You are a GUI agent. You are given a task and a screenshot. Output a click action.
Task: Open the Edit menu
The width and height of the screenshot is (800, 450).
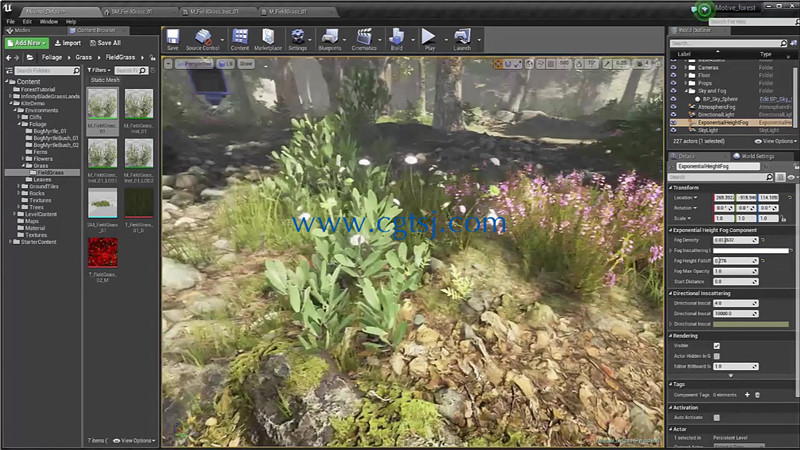pyautogui.click(x=27, y=21)
